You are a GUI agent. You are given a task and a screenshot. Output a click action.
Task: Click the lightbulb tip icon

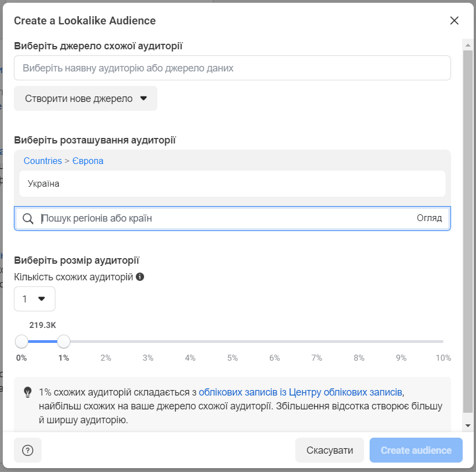pos(28,392)
